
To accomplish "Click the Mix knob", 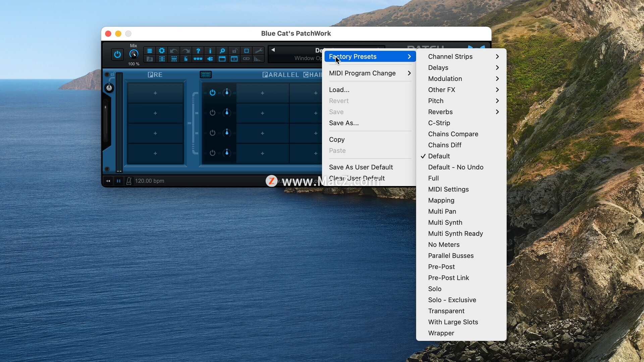I will click(x=133, y=54).
